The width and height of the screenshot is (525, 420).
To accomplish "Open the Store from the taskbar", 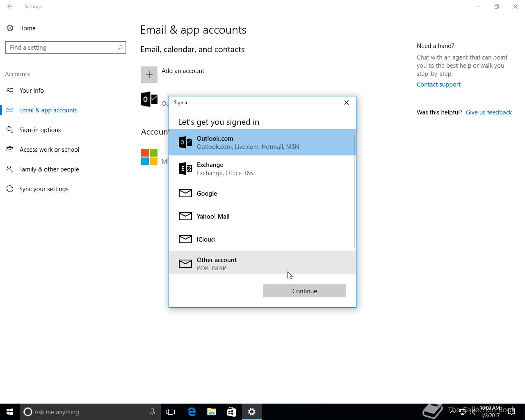I will (x=231, y=412).
